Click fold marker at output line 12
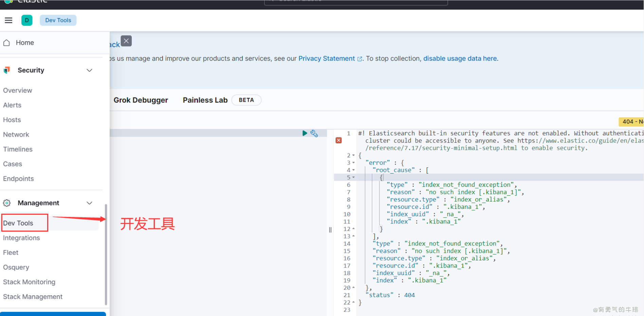 point(353,229)
